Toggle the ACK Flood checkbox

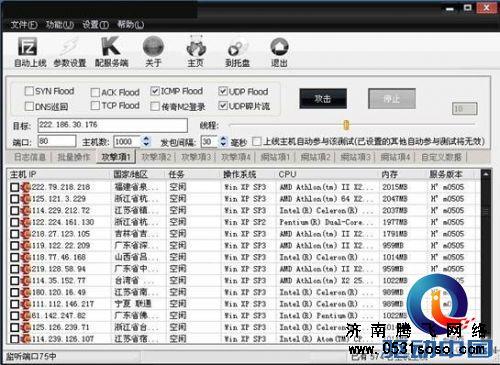tap(95, 92)
